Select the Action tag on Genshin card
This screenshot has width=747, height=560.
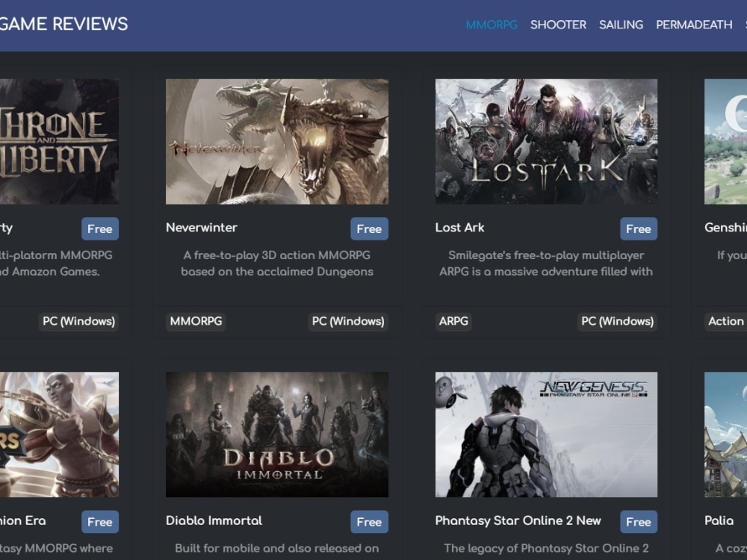[725, 321]
